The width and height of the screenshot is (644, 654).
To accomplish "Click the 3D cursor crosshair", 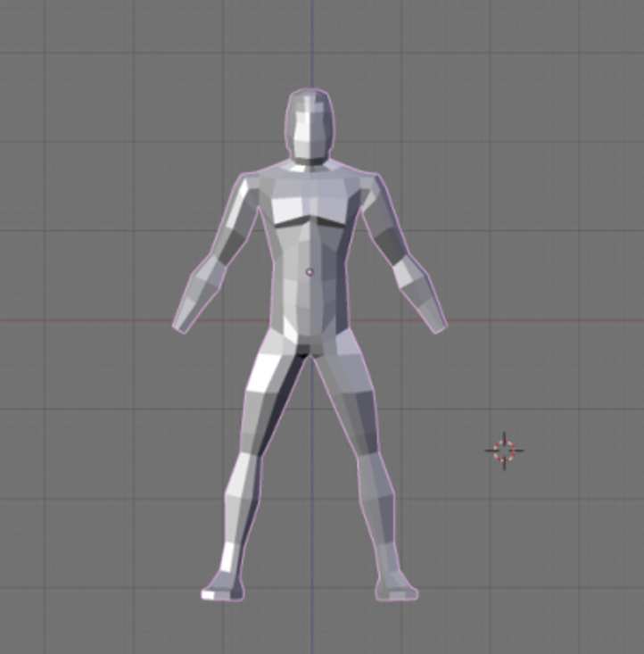I will coord(504,451).
